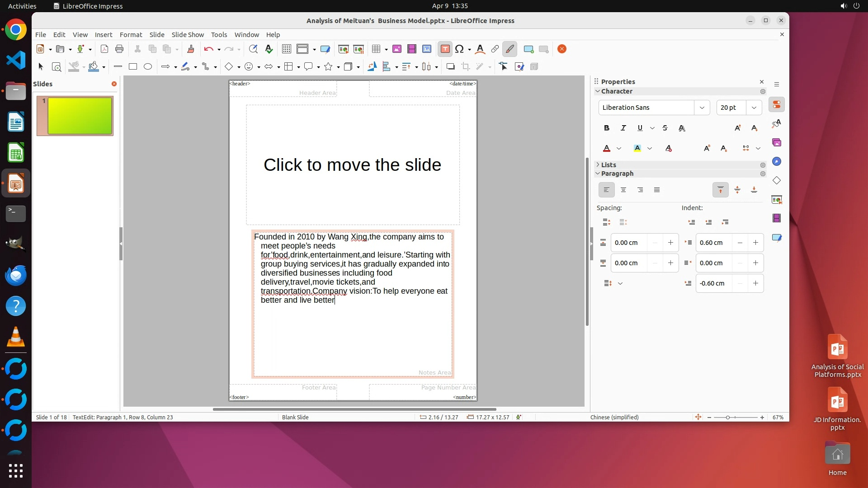Click the Insert Text Box tool

445,49
